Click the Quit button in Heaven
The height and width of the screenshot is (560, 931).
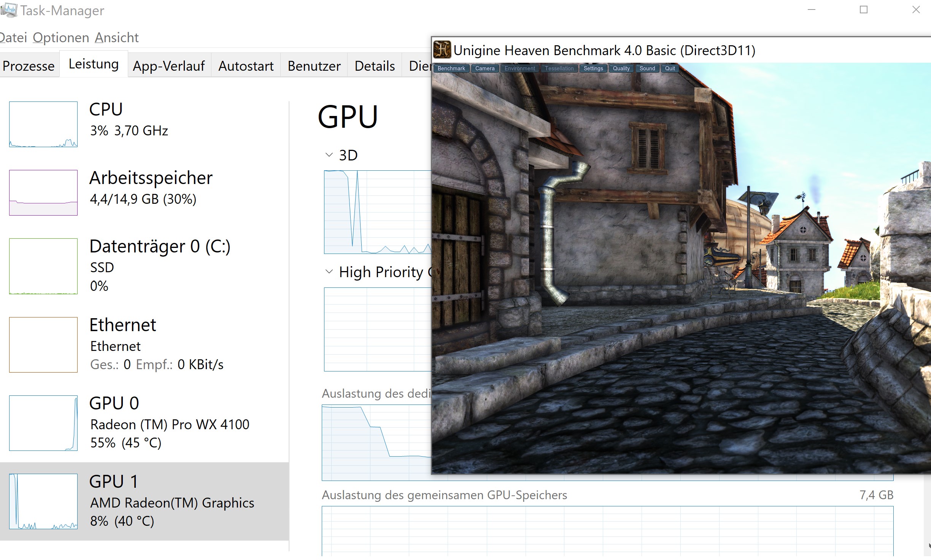[670, 68]
